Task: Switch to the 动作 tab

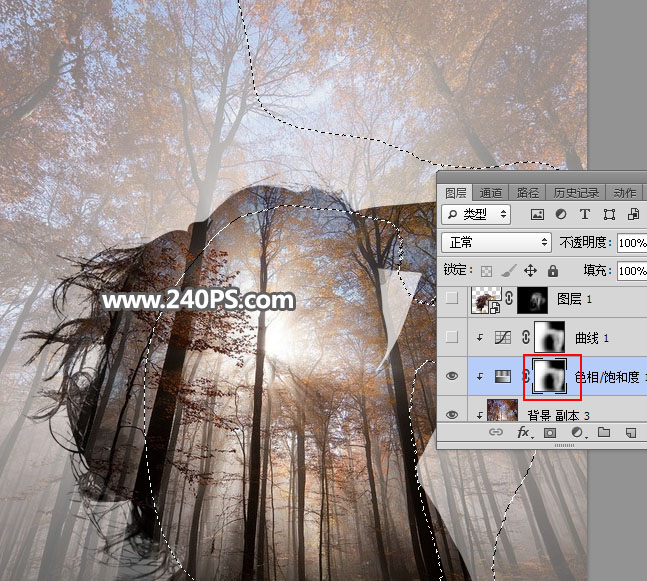Action: click(625, 193)
